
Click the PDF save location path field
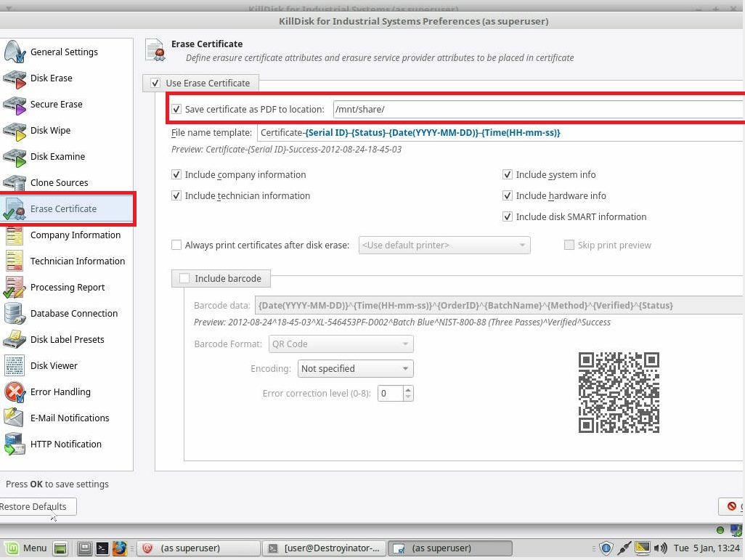tap(539, 110)
